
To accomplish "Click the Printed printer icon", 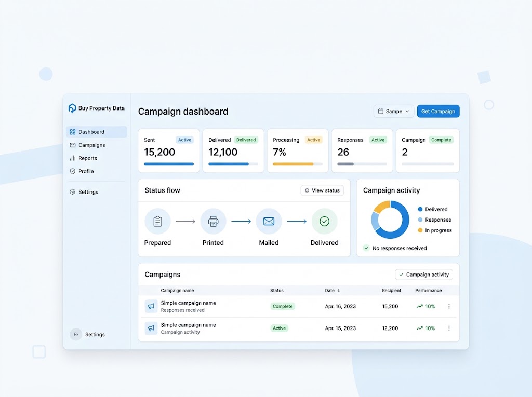I will [x=213, y=222].
